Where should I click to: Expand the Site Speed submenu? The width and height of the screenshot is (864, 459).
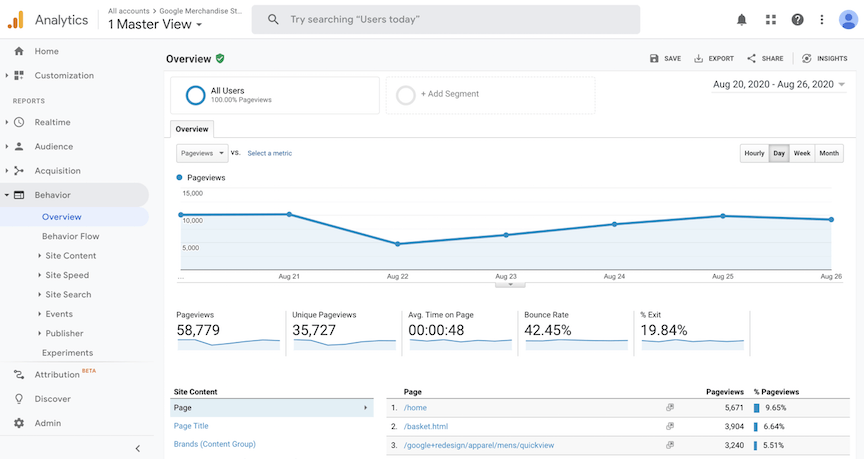(x=40, y=275)
